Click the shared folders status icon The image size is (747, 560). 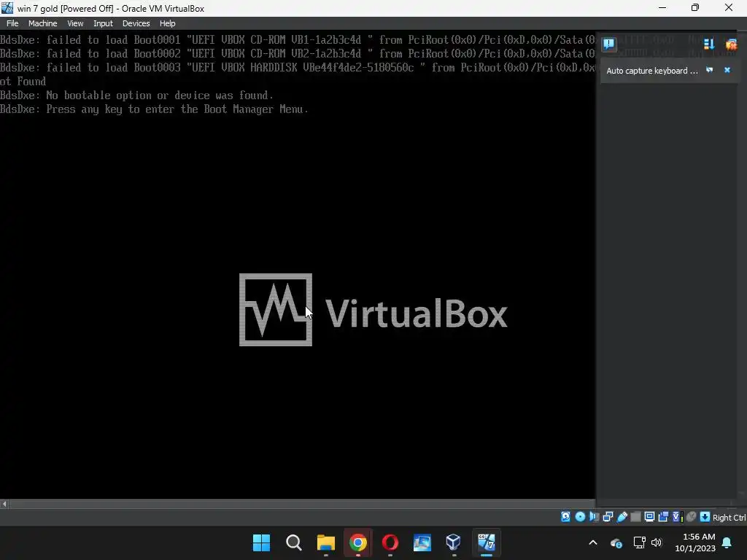pos(635,517)
